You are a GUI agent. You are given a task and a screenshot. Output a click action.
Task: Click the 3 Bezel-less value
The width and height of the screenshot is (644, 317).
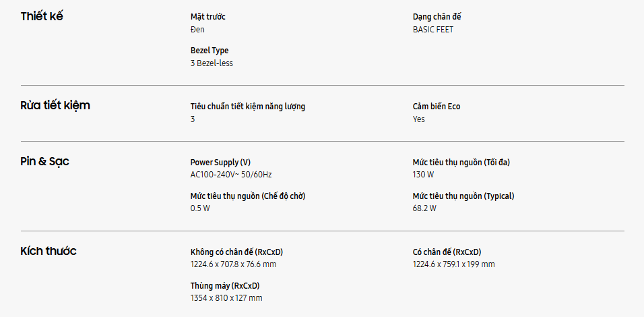(212, 63)
